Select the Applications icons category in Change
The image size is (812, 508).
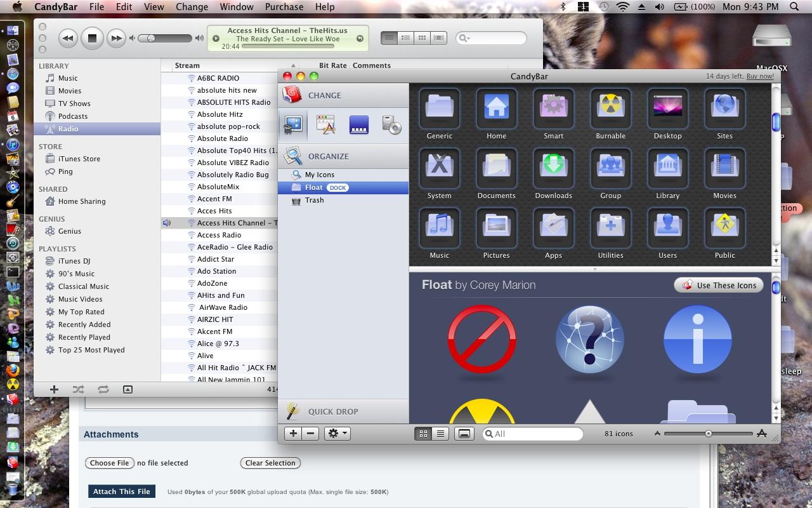[325, 125]
